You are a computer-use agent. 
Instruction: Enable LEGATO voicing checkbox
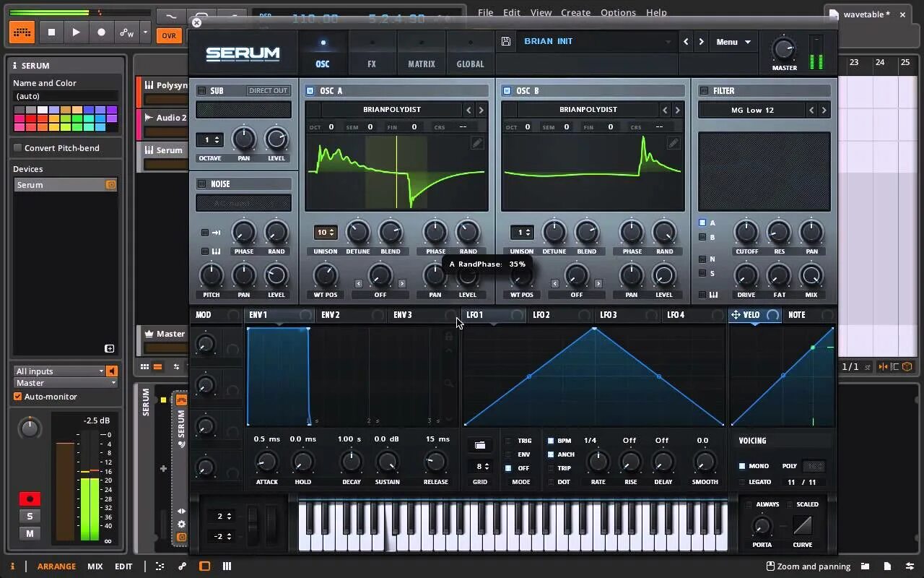tap(742, 482)
